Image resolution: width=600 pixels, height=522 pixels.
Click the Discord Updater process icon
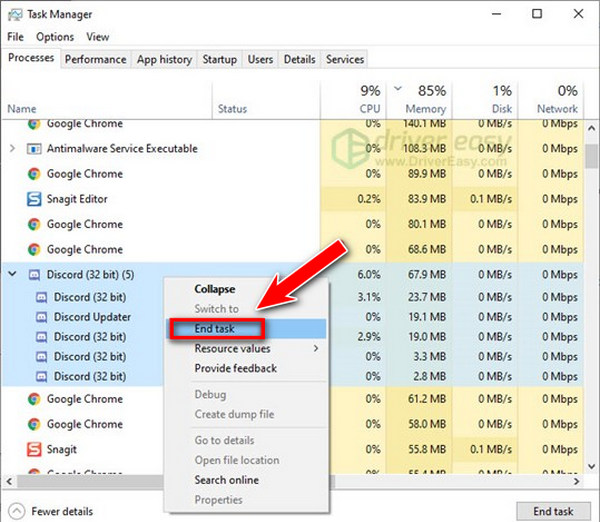pos(41,317)
